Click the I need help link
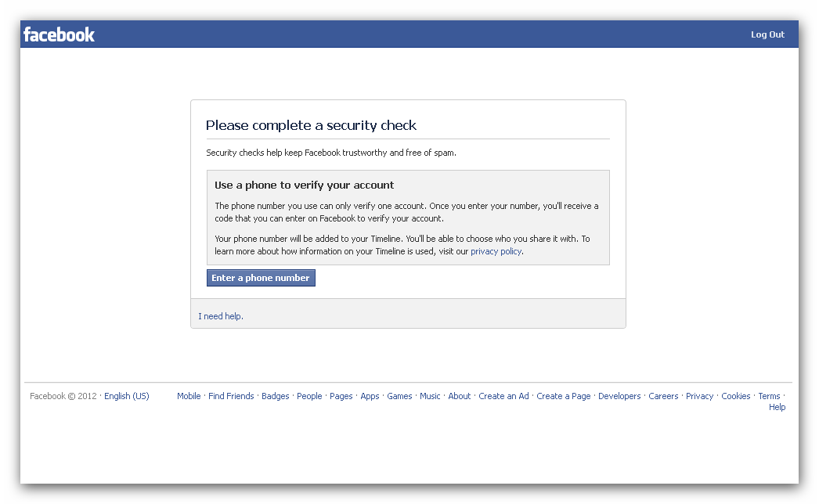This screenshot has height=504, width=819. tap(221, 316)
